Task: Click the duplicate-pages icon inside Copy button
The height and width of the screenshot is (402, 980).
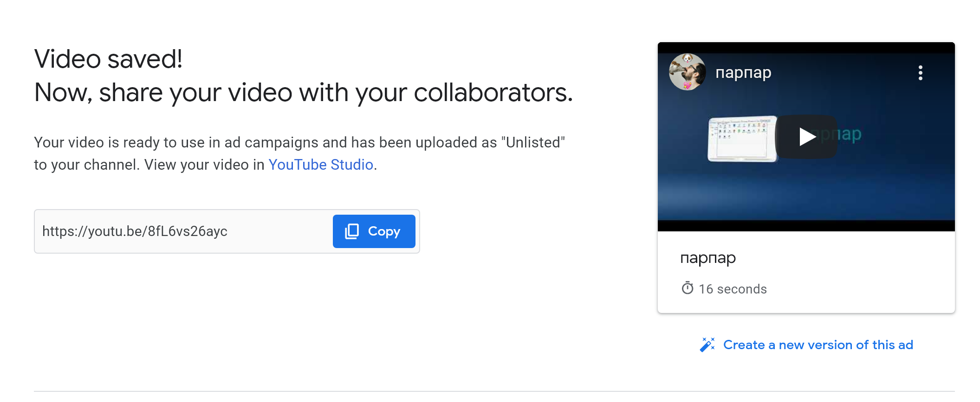Action: click(x=352, y=231)
